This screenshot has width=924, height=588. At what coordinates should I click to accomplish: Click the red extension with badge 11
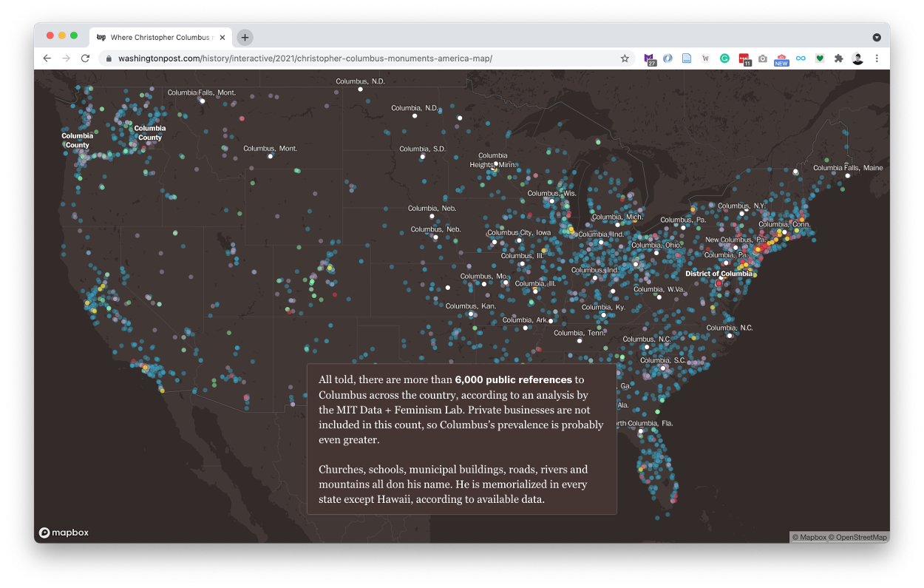(744, 58)
